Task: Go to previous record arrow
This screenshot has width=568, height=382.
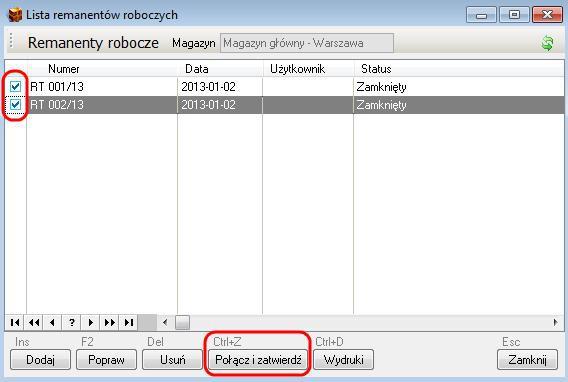Action: coord(53,322)
